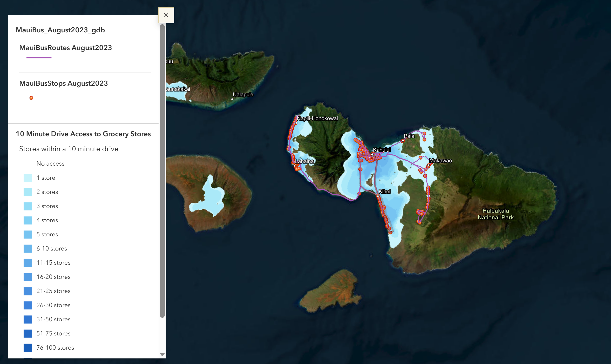Click the Haleakala National Park label
This screenshot has height=364, width=611.
pos(496,214)
